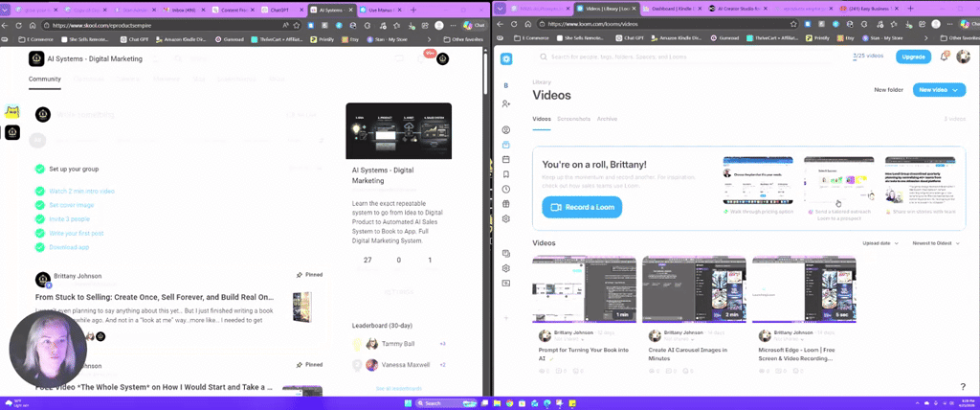Screen dimensions: 980x410
Task: Click Upgrade button in Loom
Action: 913,57
